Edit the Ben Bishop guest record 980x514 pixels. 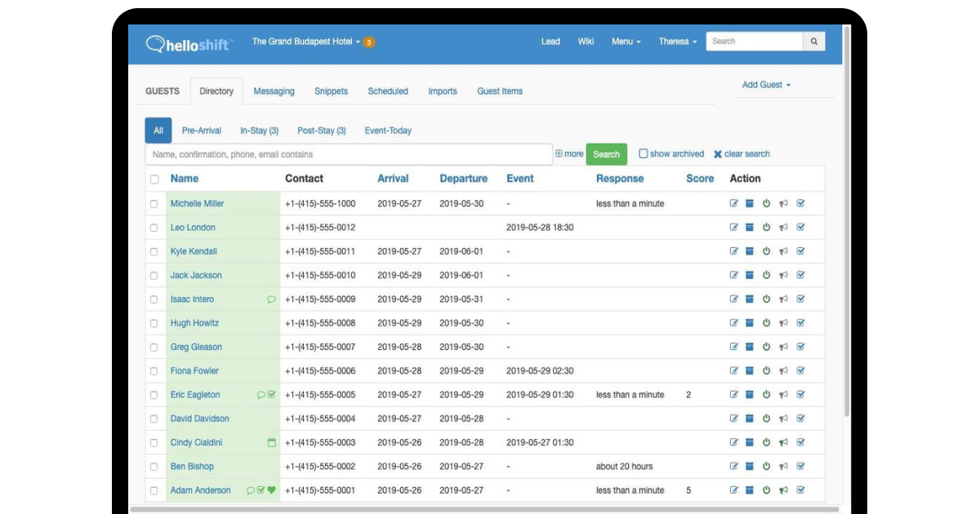pos(734,466)
